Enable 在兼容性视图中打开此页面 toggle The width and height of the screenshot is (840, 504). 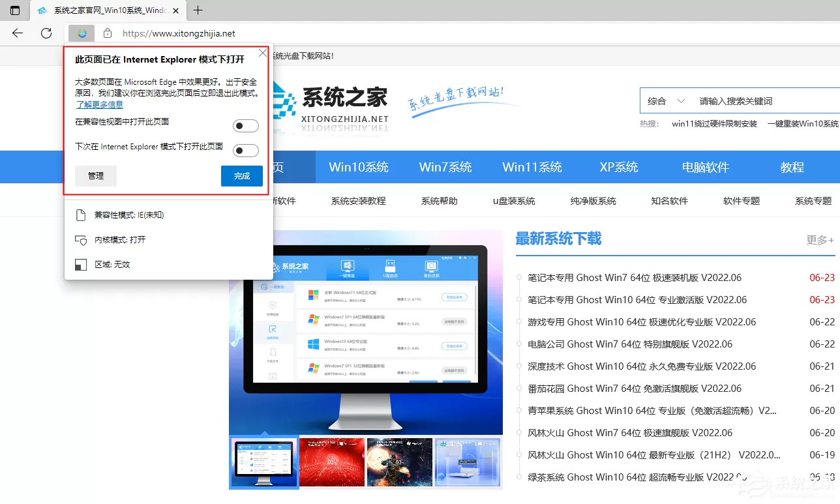(245, 126)
